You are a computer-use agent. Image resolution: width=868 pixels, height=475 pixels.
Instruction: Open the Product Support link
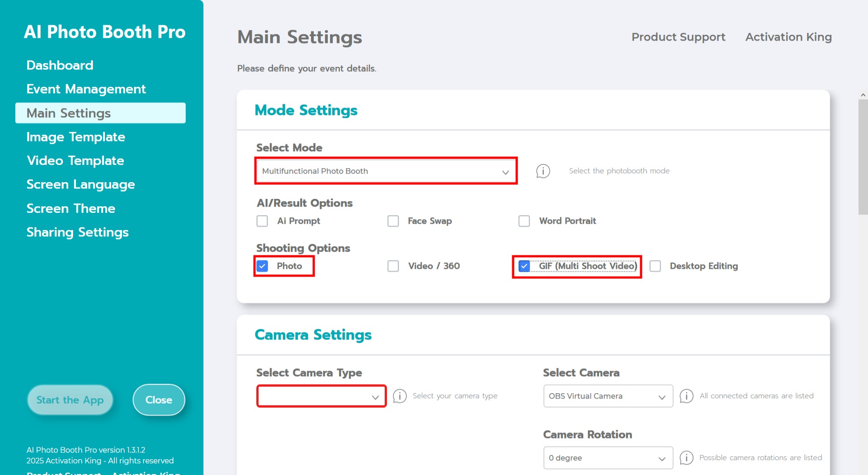678,37
